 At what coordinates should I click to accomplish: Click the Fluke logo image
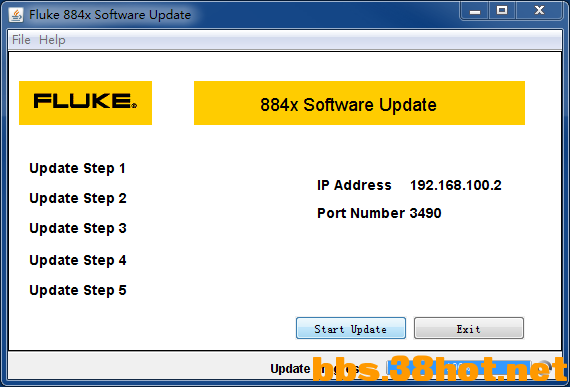pyautogui.click(x=85, y=103)
